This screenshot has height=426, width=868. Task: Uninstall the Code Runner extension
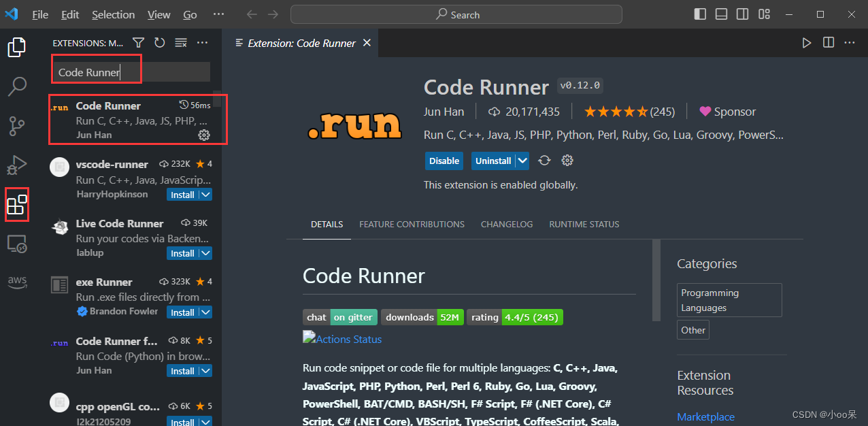tap(493, 161)
